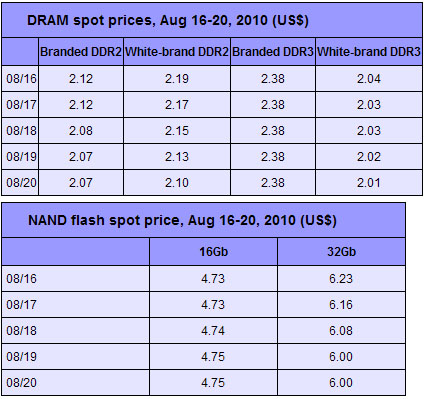
Task: Select the Branded DDR2 column header
Action: (81, 52)
